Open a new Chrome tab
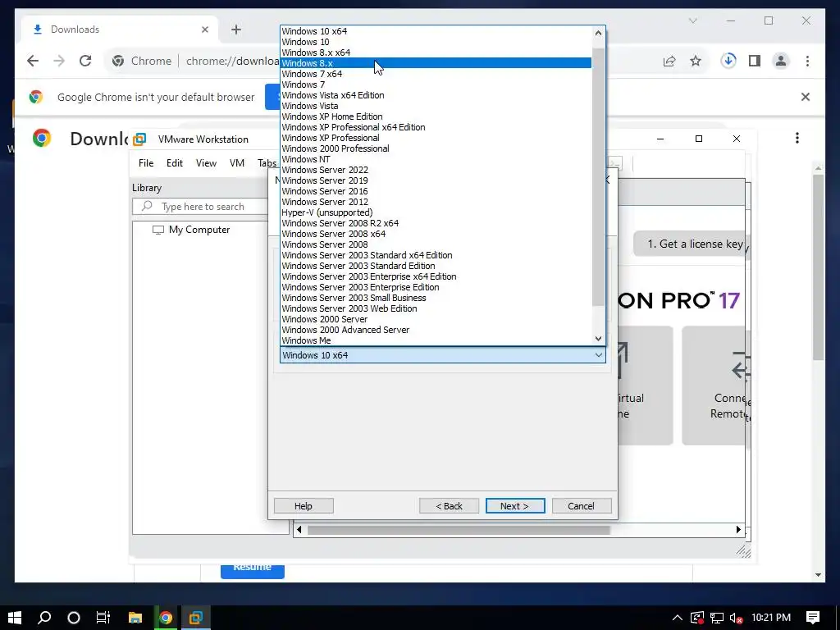Screen dimensions: 840x630 click(236, 30)
